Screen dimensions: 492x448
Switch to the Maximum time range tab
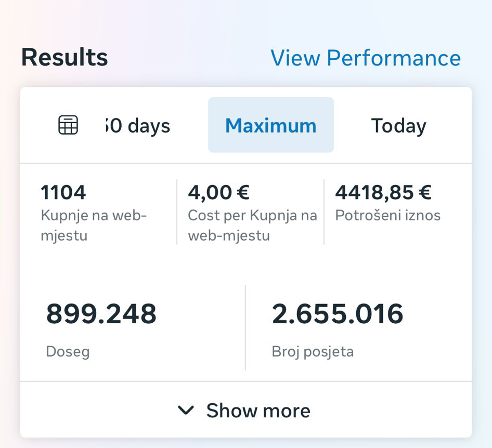point(270,125)
